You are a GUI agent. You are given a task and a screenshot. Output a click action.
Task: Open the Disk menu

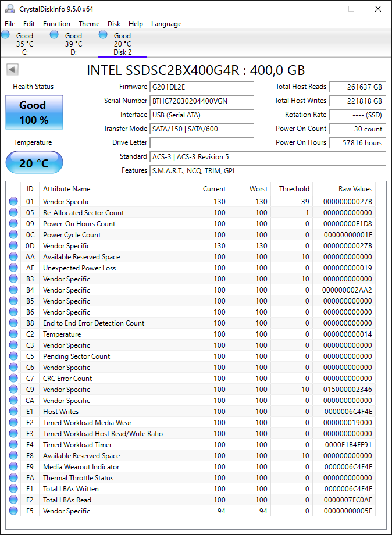click(x=114, y=23)
